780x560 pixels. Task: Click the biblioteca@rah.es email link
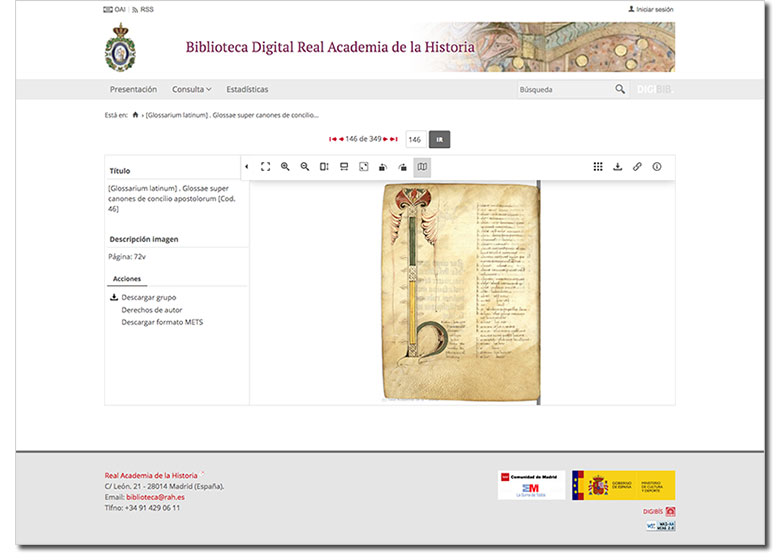coord(155,497)
